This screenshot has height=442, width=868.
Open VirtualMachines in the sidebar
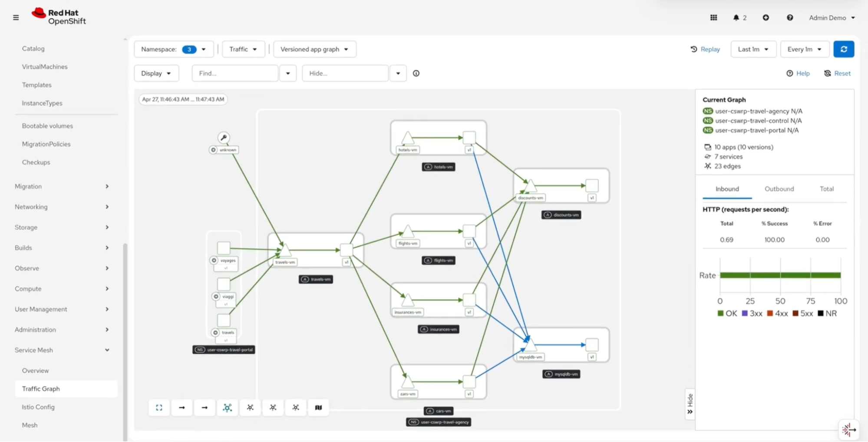tap(45, 66)
